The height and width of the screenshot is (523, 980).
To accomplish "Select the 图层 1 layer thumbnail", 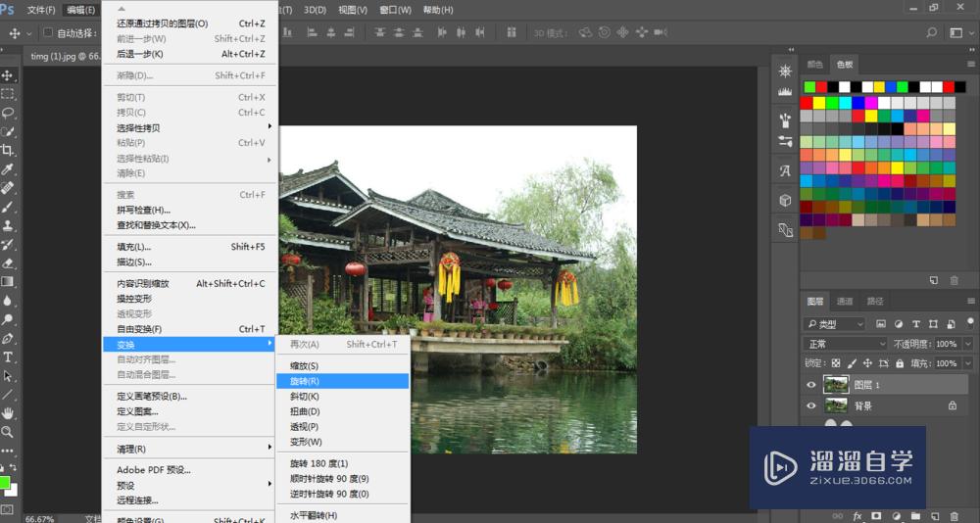I will point(836,385).
